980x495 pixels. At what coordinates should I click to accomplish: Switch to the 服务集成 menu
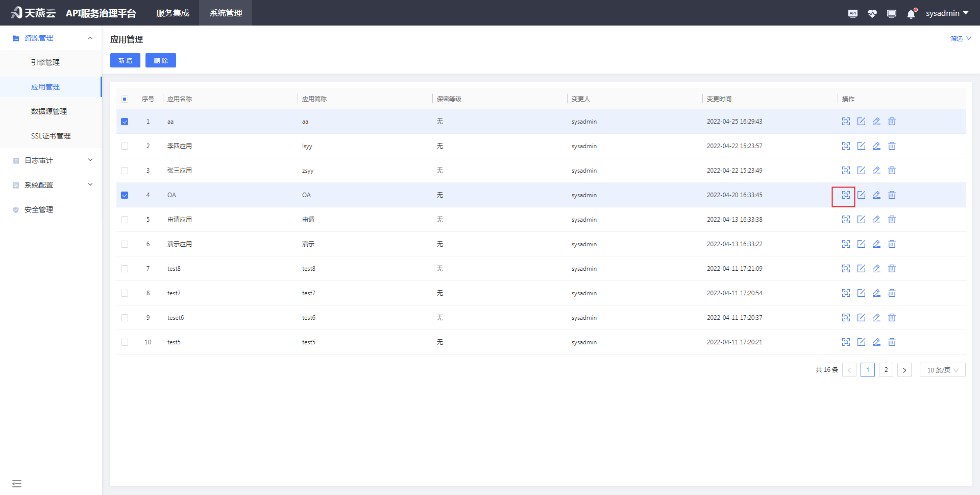point(173,13)
